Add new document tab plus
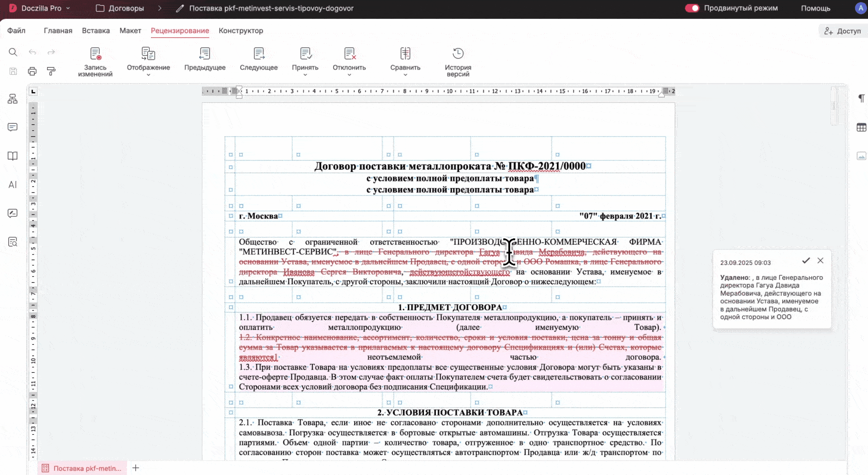The height and width of the screenshot is (475, 868). (136, 468)
